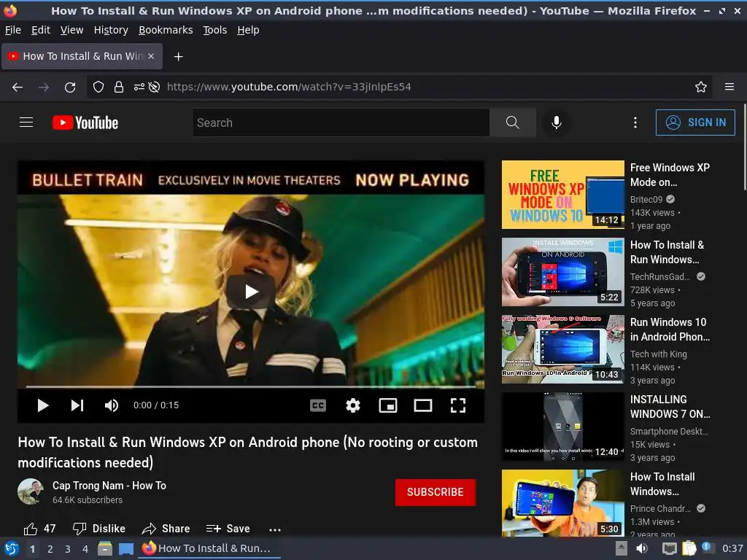Enter full screen mode

tap(458, 405)
